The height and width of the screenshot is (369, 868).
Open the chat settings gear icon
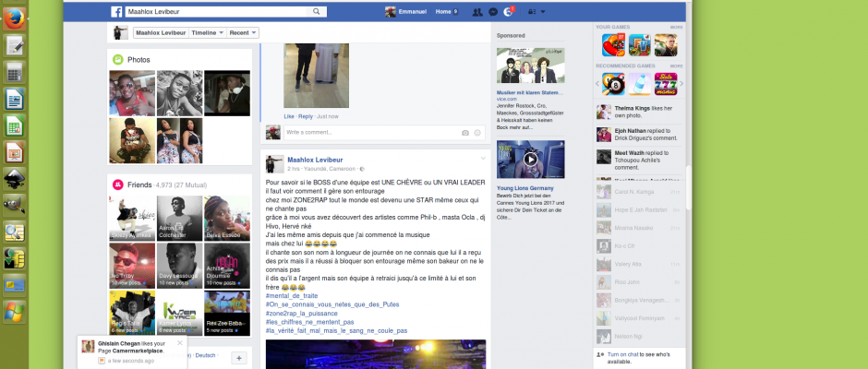click(600, 354)
